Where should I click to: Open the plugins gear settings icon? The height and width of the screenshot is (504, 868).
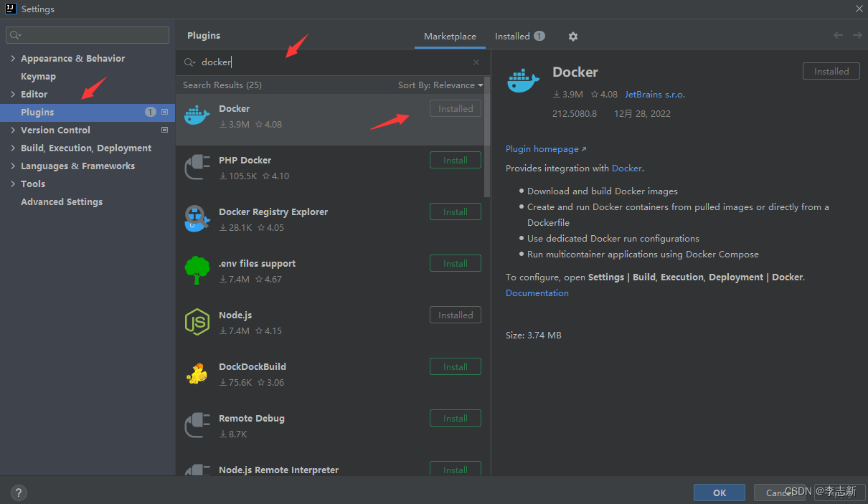coord(572,37)
